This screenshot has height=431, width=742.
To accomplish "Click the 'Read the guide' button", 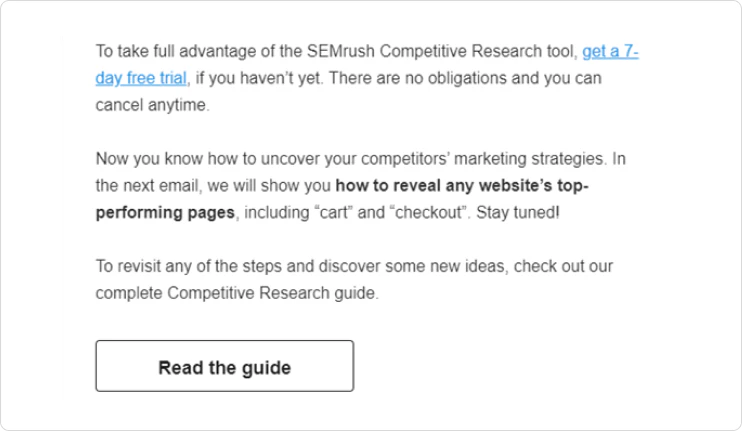I will (224, 366).
